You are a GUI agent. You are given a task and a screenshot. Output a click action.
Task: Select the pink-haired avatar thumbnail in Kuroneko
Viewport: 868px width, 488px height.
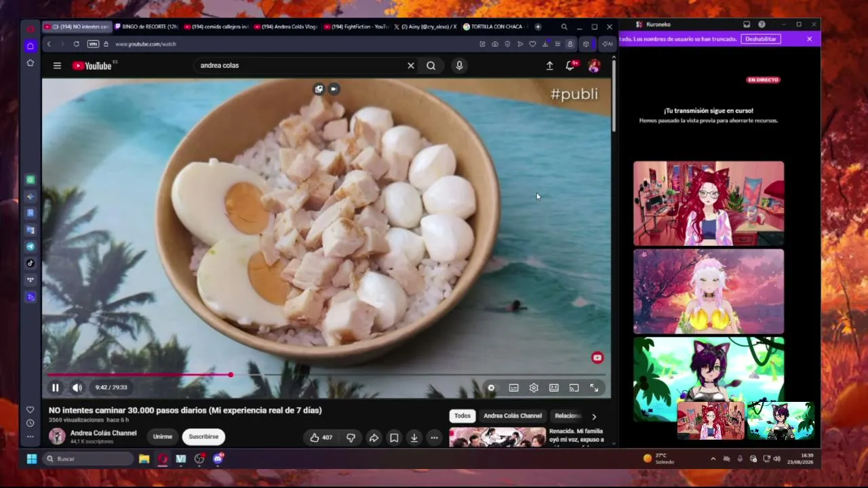709,291
